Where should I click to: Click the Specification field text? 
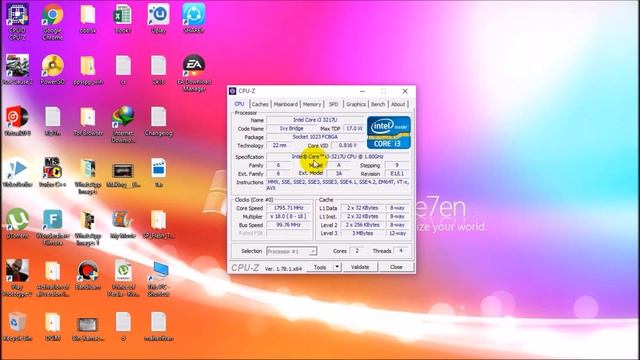coord(338,157)
